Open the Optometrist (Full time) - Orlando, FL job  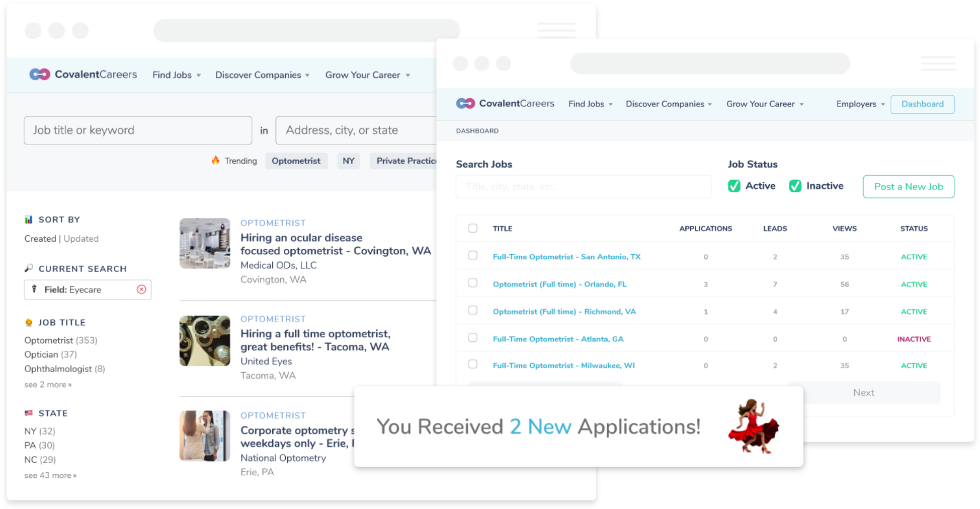click(559, 284)
